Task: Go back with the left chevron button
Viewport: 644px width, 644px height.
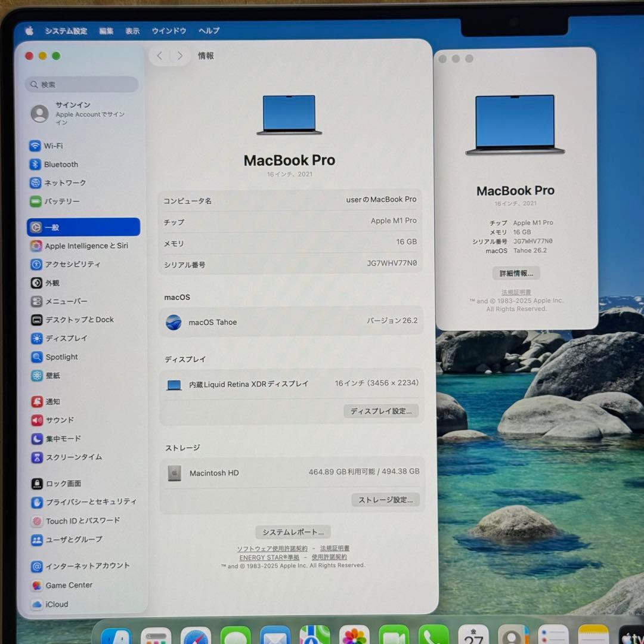Action: pos(160,56)
